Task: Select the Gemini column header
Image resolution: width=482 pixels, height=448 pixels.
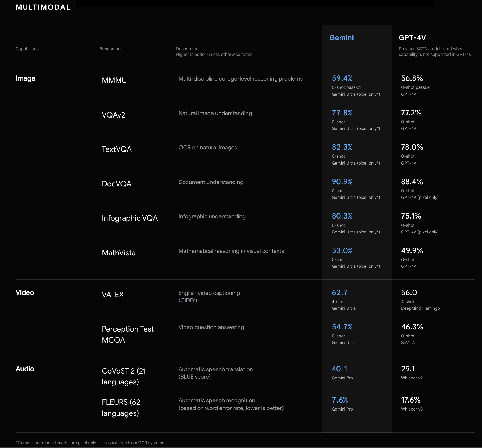Action: (x=341, y=38)
